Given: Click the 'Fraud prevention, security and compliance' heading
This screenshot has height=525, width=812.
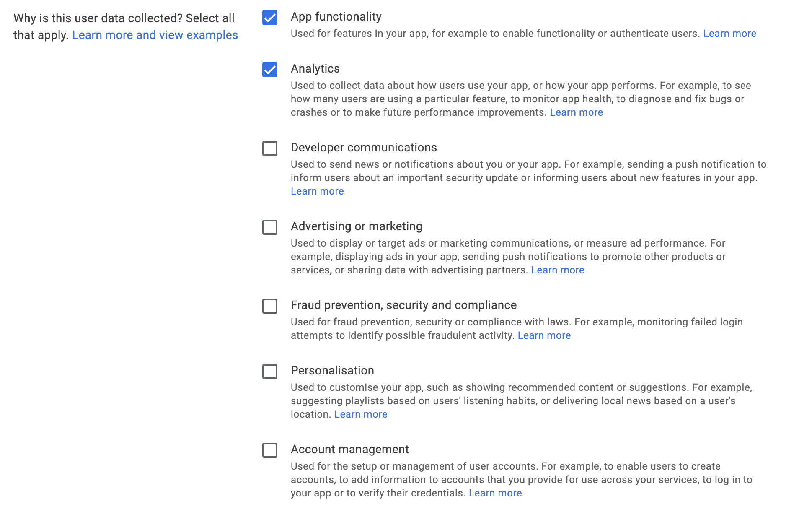Looking at the screenshot, I should [x=403, y=305].
